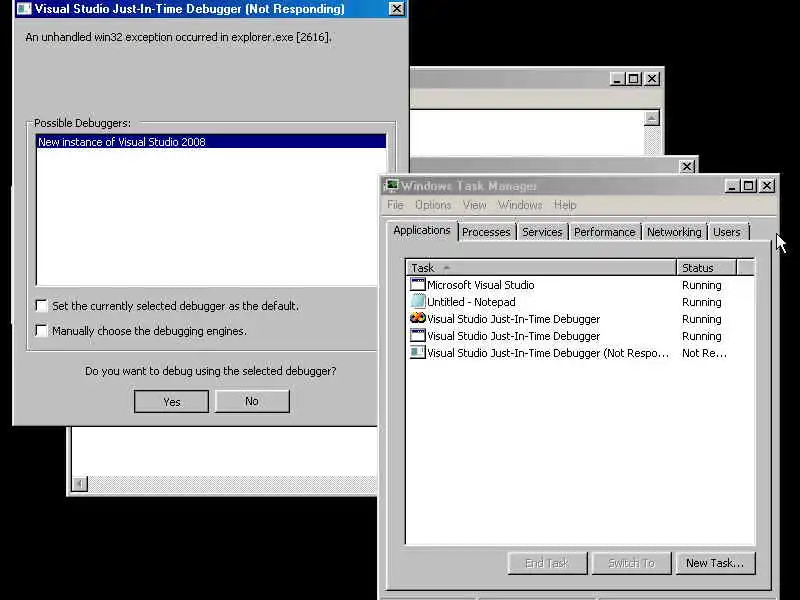The height and width of the screenshot is (600, 800).
Task: Minimize the Windows Task Manager window
Action: pyautogui.click(x=732, y=186)
